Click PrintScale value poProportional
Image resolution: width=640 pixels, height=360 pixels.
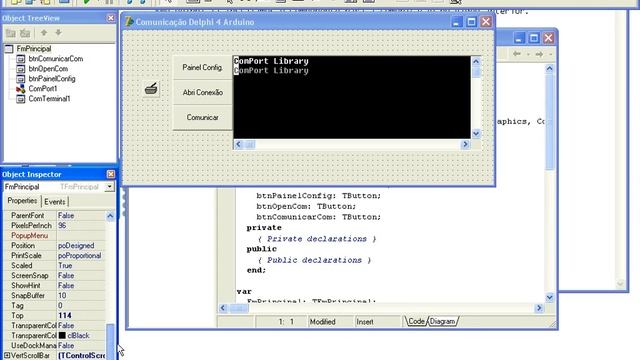(80, 256)
